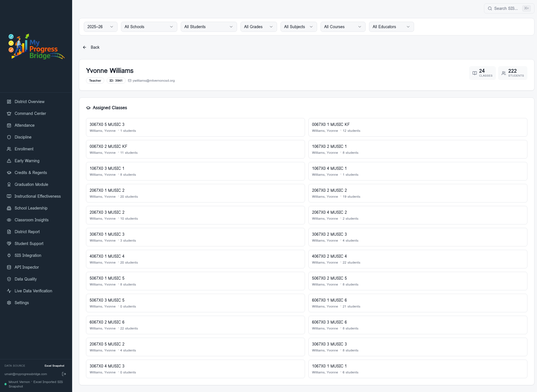Viewport: 537px width, 392px height.
Task: Click the School Leadership building icon
Action: (x=9, y=208)
